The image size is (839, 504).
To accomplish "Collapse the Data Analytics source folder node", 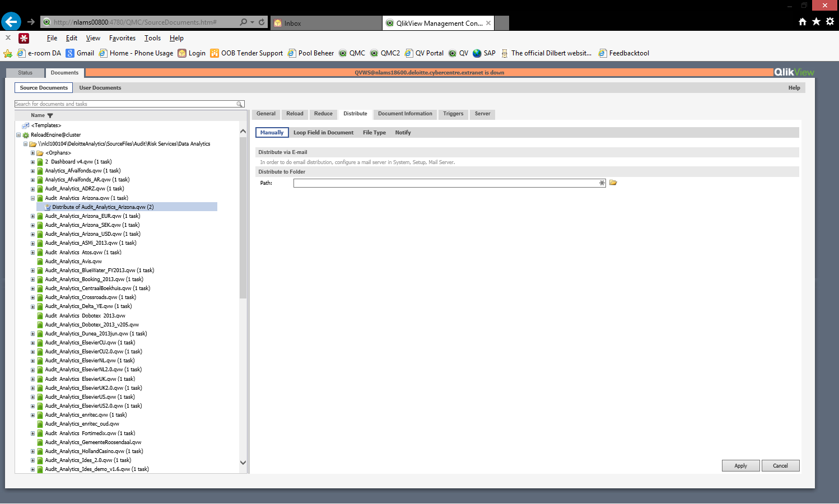I will tap(25, 144).
